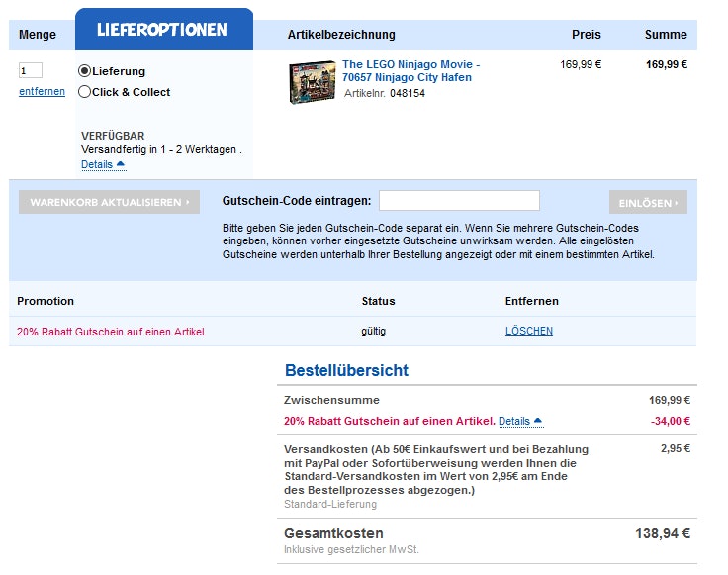Click the entfernen link below the quantity

pyautogui.click(x=42, y=92)
